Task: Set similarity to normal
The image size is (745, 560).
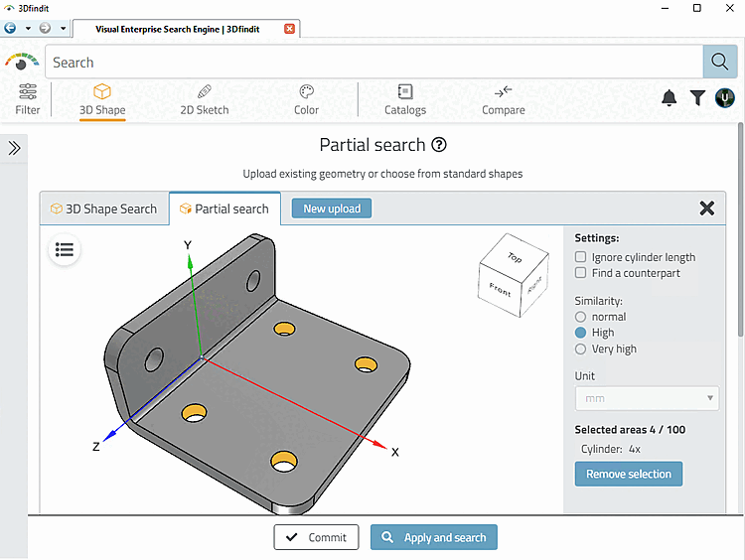Action: point(581,317)
